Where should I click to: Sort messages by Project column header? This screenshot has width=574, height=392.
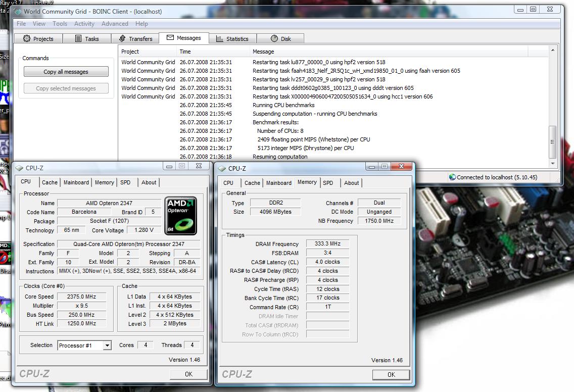(148, 52)
